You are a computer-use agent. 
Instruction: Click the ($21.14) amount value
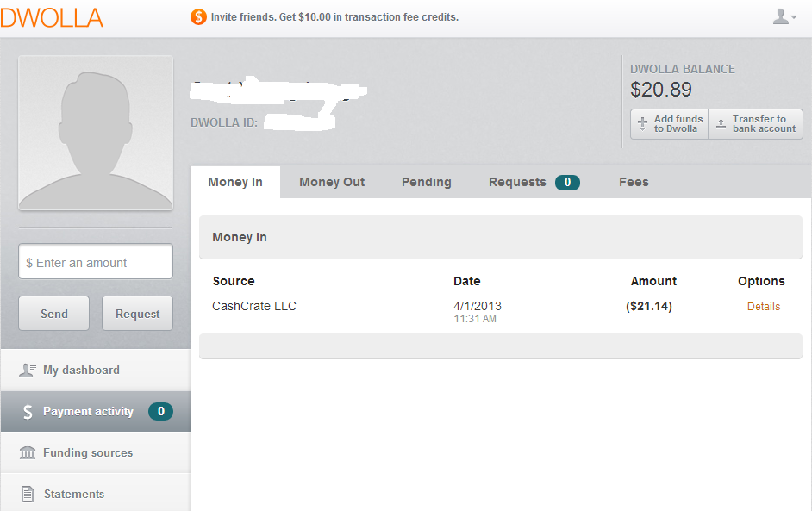click(649, 306)
